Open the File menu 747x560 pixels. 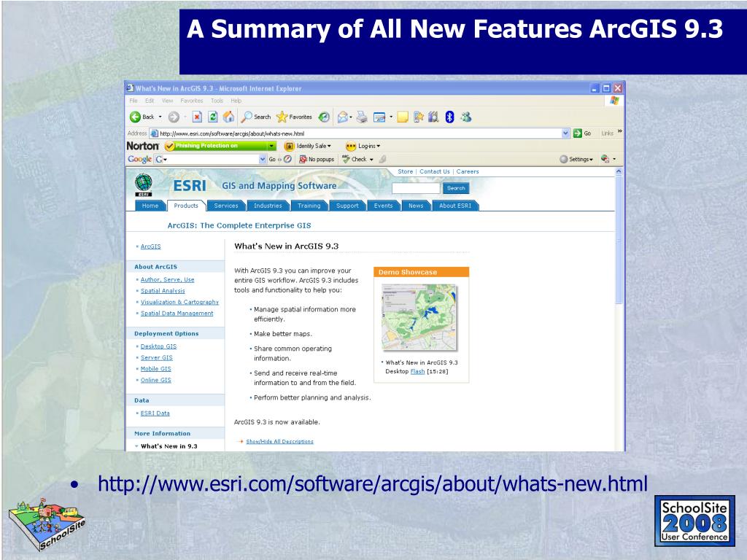pyautogui.click(x=133, y=101)
